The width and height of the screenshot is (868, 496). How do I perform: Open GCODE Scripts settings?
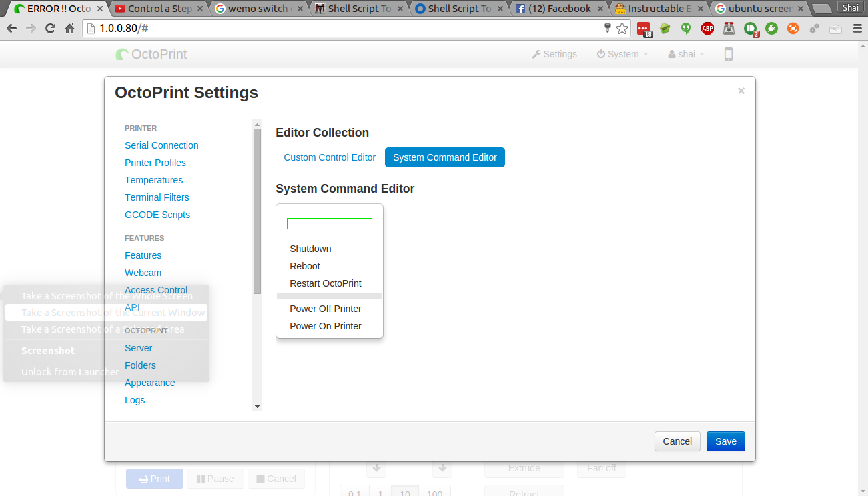tap(157, 215)
